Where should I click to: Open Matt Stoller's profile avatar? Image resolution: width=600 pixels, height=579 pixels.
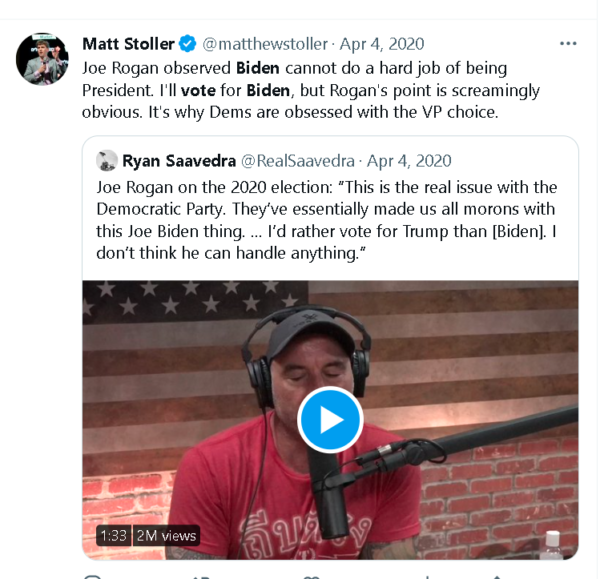tap(42, 59)
